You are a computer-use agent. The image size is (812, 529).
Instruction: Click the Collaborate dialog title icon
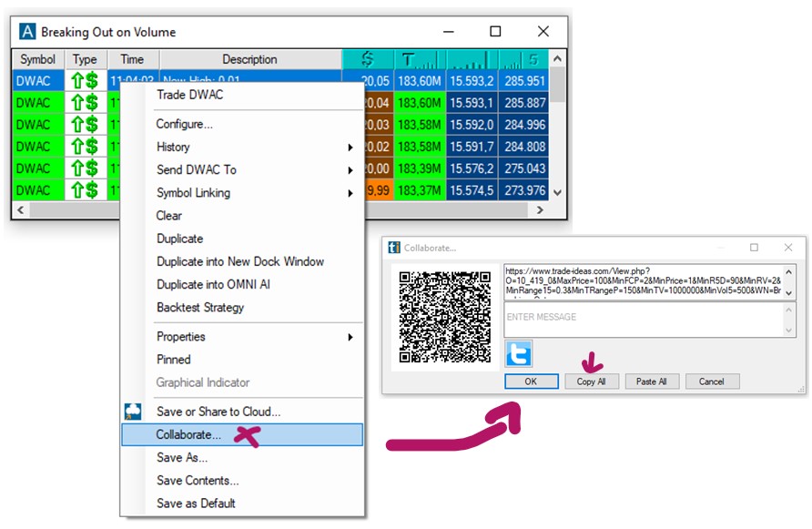[x=393, y=248]
